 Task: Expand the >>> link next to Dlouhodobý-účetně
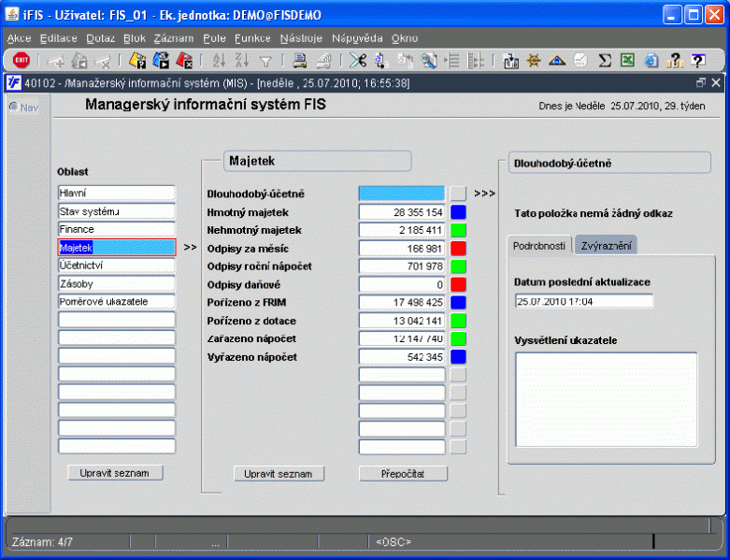click(484, 194)
